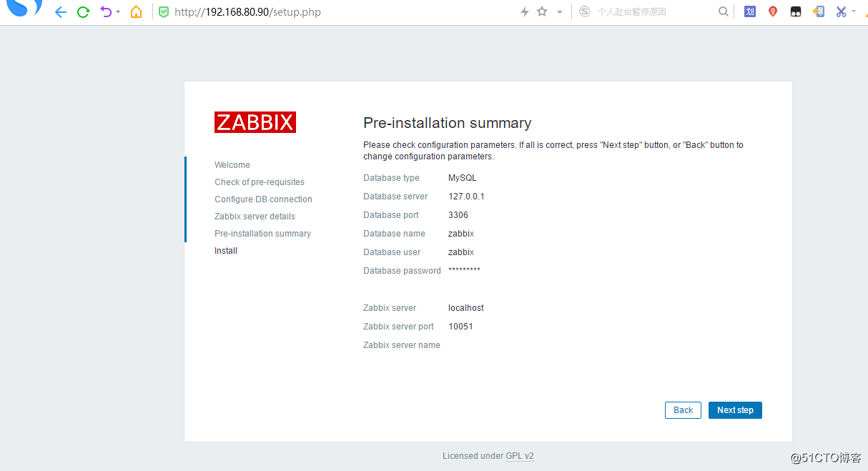
Task: Click the lightning speed-mode icon
Action: (x=524, y=12)
